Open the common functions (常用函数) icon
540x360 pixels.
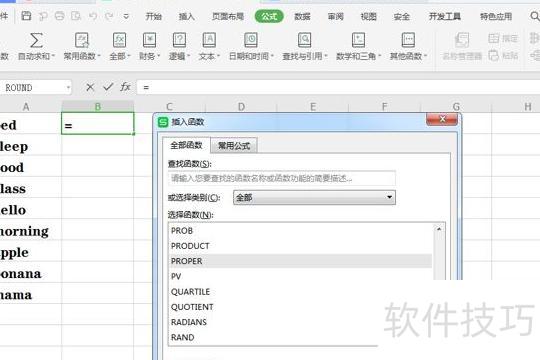click(x=82, y=40)
